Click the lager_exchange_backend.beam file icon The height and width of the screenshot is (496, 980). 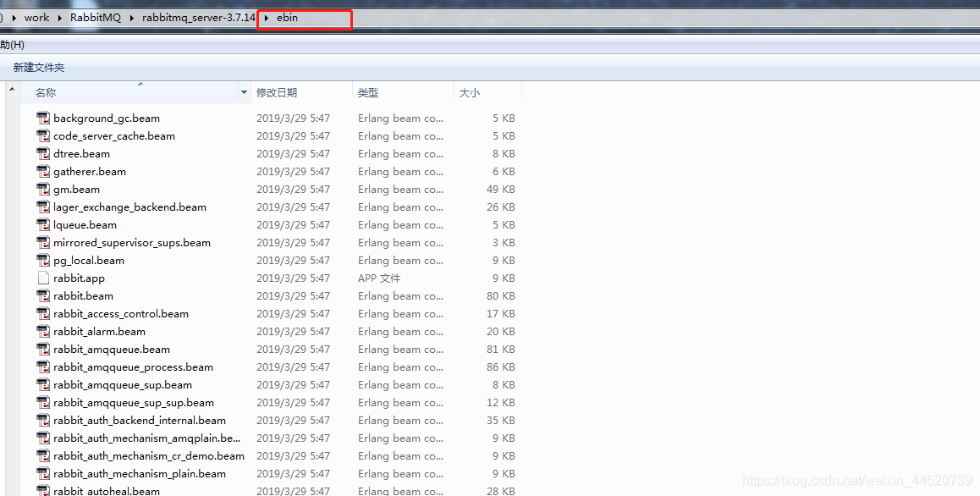click(x=43, y=207)
